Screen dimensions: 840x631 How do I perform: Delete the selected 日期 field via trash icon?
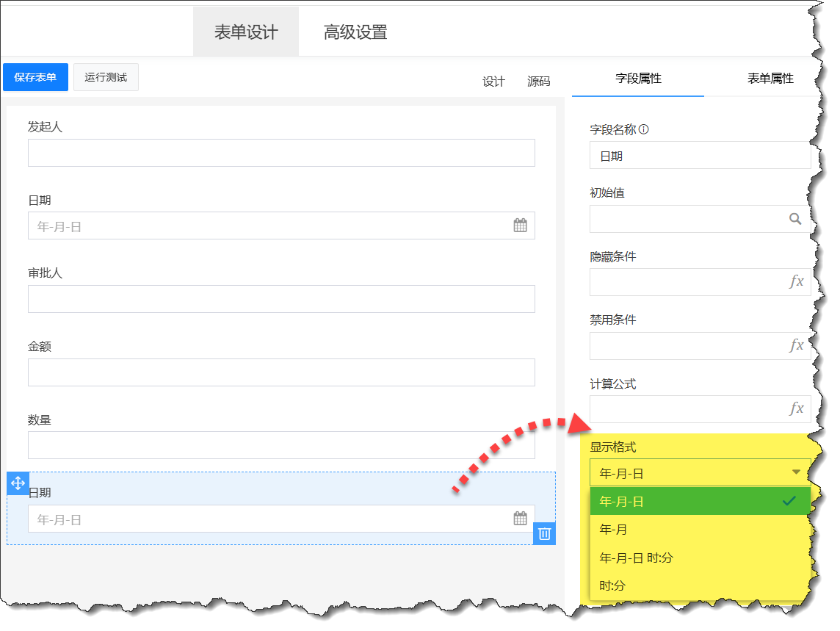tap(544, 533)
